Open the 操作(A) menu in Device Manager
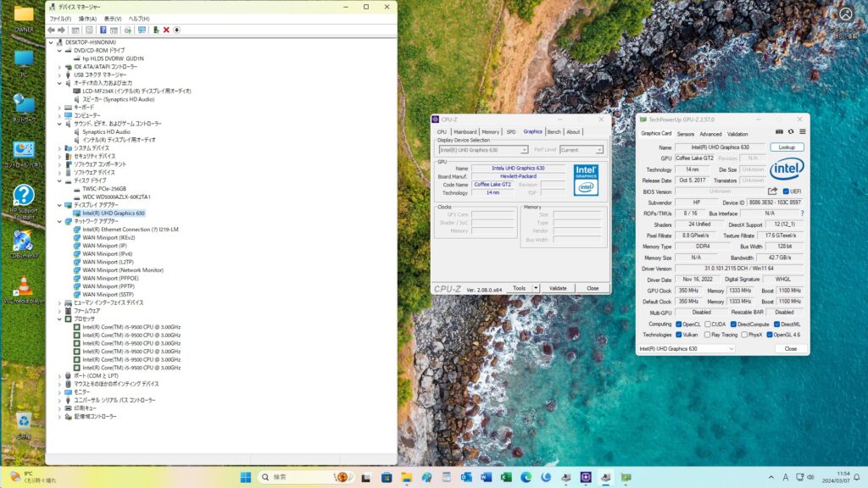This screenshot has height=488, width=868. click(x=87, y=18)
